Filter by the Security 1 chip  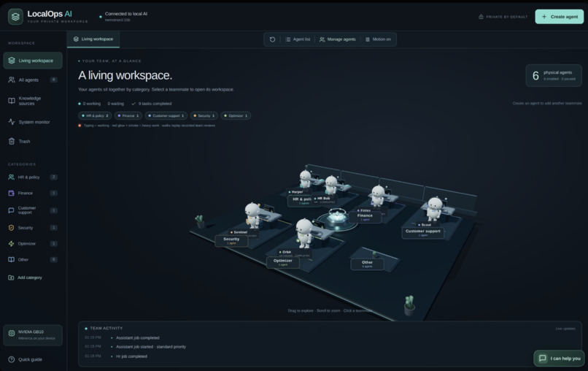(204, 115)
